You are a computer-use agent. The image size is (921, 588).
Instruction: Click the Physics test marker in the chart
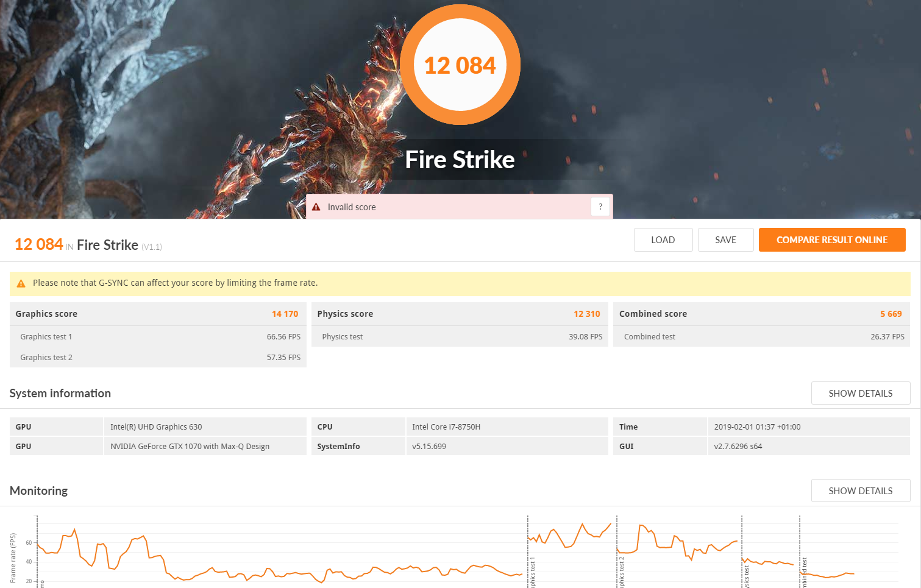click(x=746, y=576)
